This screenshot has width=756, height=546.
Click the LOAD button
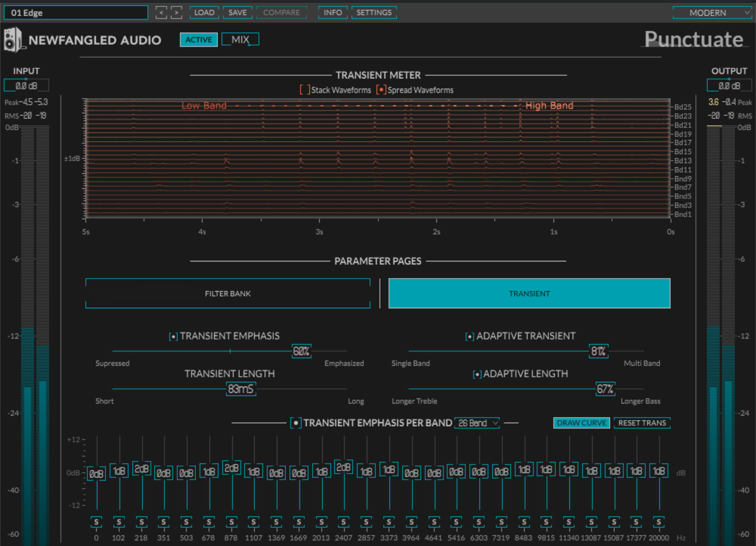pos(204,13)
